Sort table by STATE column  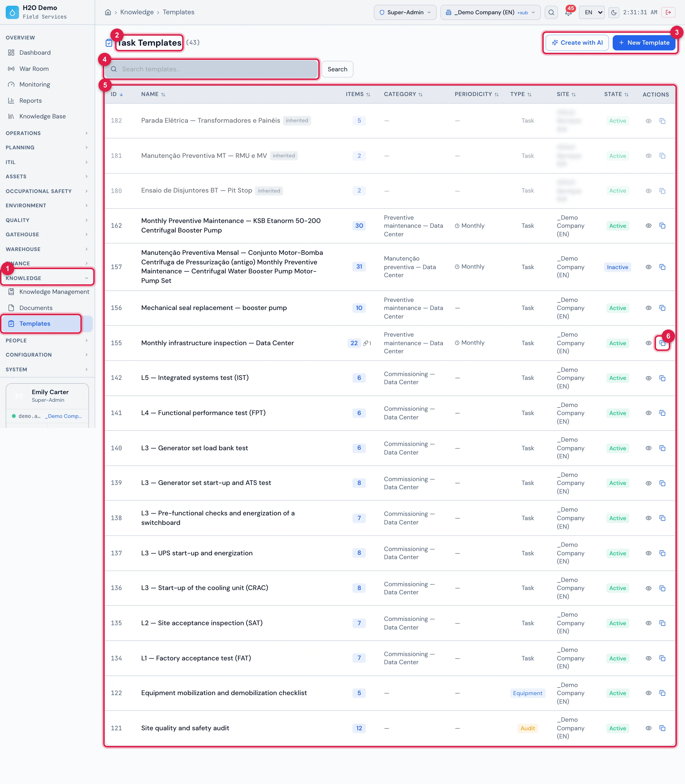click(616, 94)
